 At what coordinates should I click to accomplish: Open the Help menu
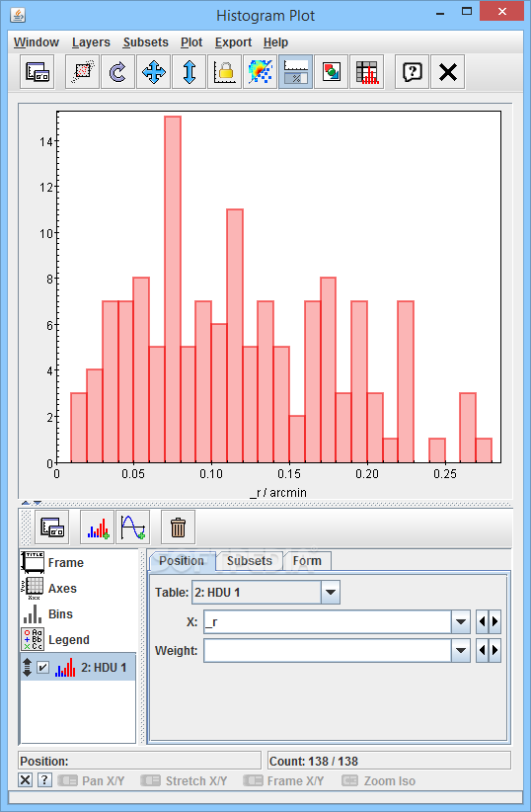pos(275,42)
